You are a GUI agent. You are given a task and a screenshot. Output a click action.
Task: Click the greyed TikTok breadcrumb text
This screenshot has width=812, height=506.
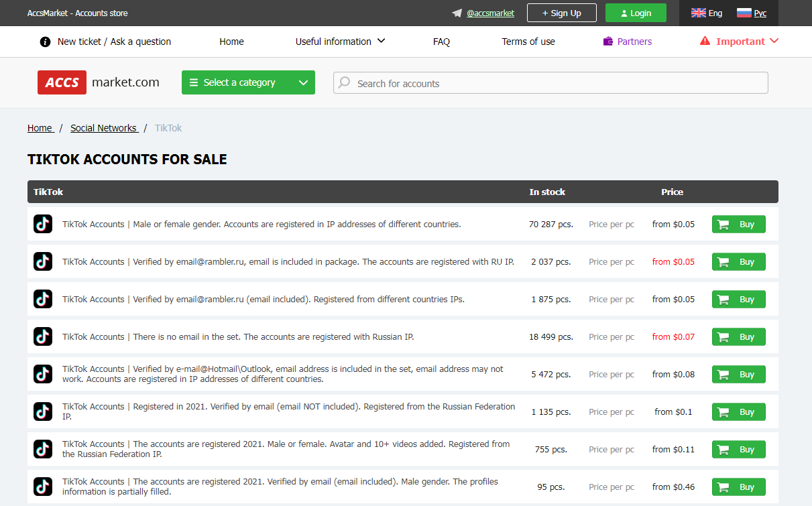168,128
